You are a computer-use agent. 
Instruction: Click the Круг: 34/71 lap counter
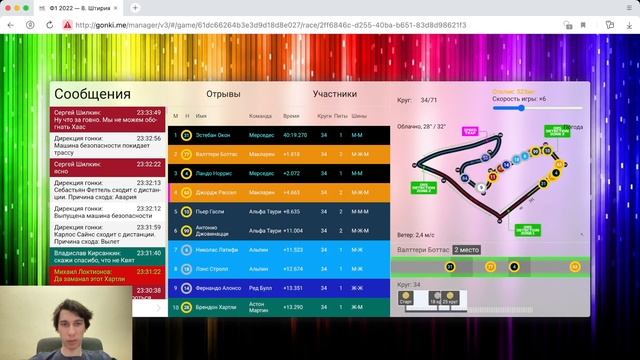(417, 100)
